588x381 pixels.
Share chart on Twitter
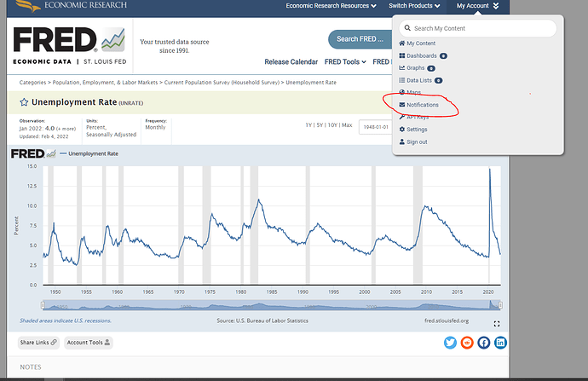click(x=450, y=343)
